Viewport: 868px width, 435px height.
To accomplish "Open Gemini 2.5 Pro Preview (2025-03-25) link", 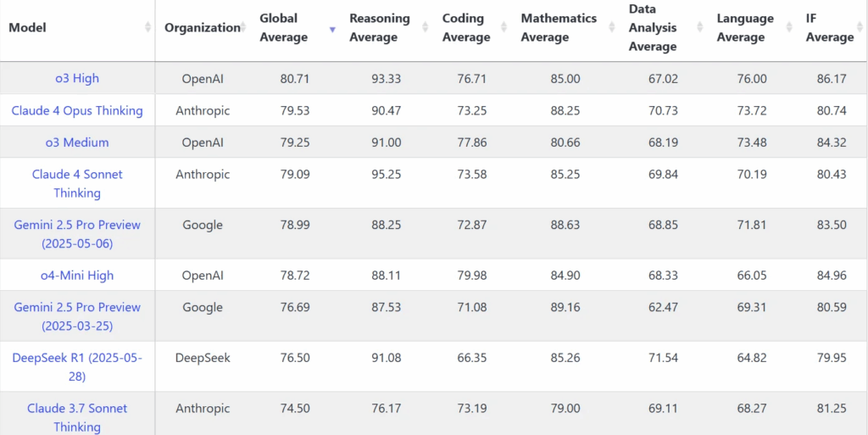I will tap(77, 316).
